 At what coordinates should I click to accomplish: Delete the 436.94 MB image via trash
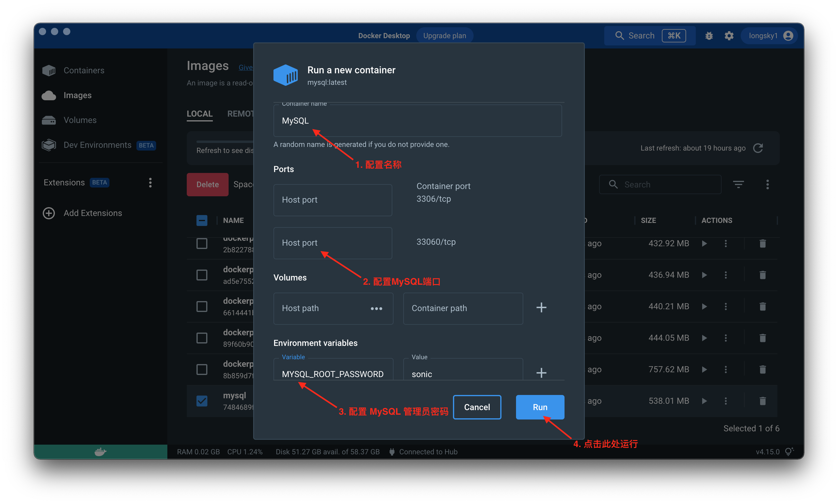click(763, 275)
